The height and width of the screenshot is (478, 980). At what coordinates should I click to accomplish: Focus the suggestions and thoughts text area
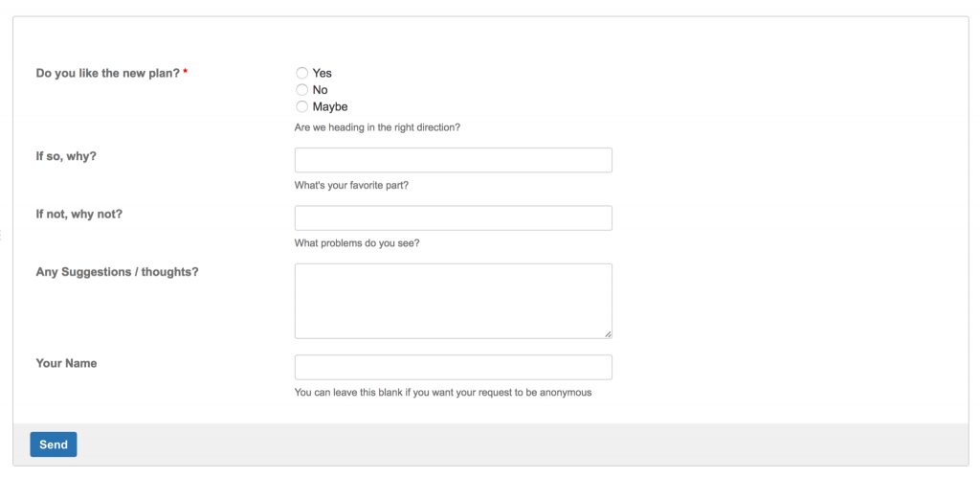453,301
